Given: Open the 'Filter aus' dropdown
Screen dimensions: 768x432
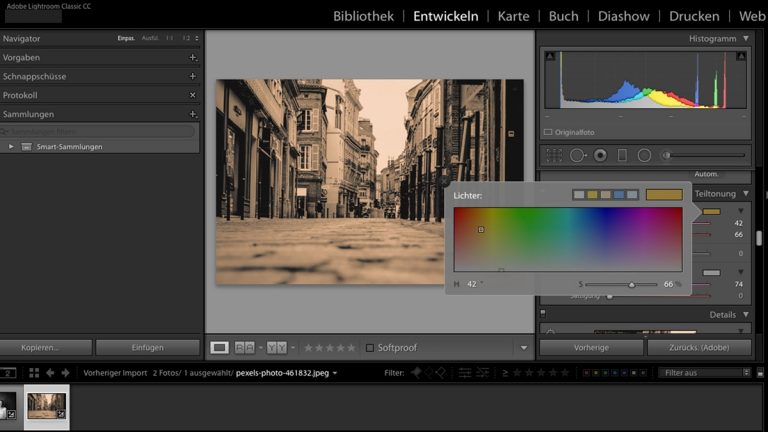Looking at the screenshot, I should point(703,373).
